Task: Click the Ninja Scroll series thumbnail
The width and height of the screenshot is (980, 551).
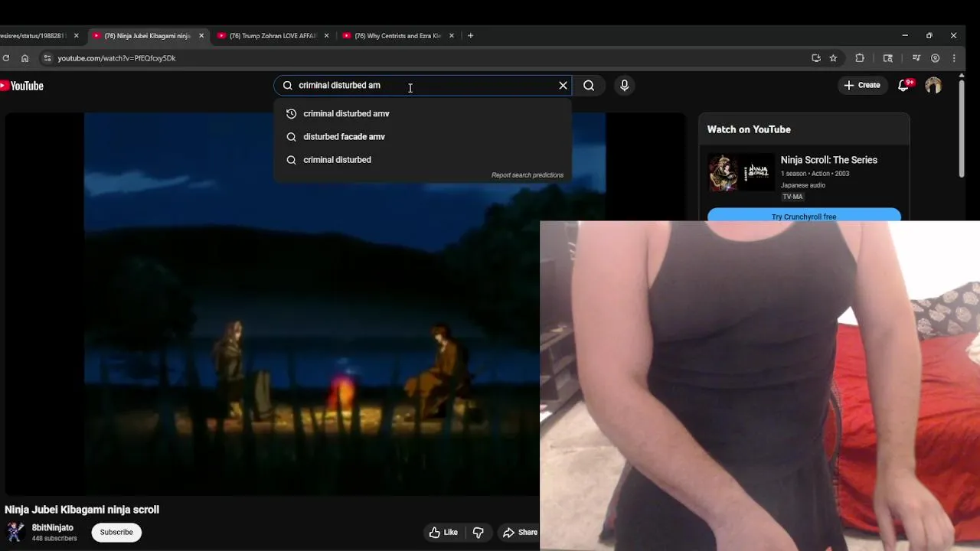Action: tap(741, 172)
